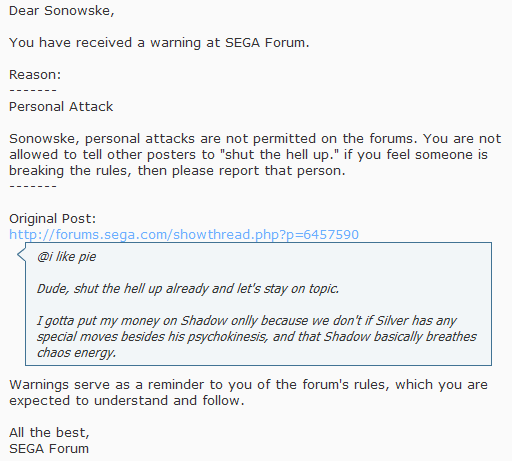The width and height of the screenshot is (512, 461).
Task: Click the quote box pointer arrow
Action: 21,255
